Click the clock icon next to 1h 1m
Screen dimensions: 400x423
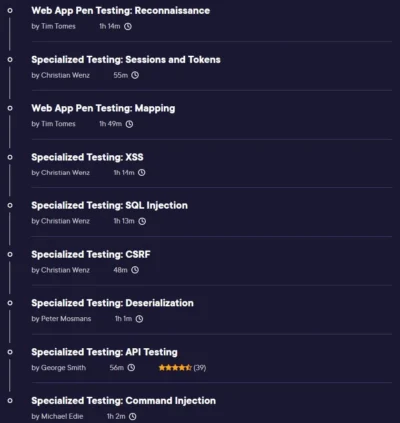140,319
